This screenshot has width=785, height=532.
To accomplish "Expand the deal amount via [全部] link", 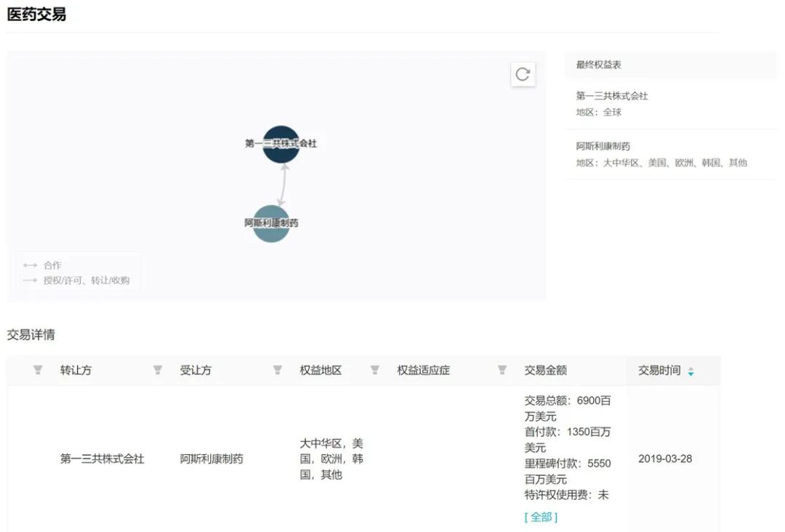I will coord(540,517).
